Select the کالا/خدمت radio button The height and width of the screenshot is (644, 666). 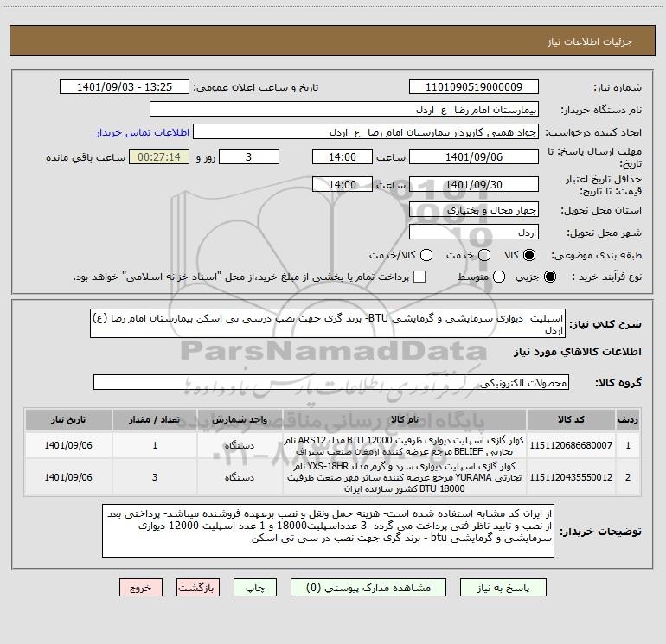[x=426, y=255]
